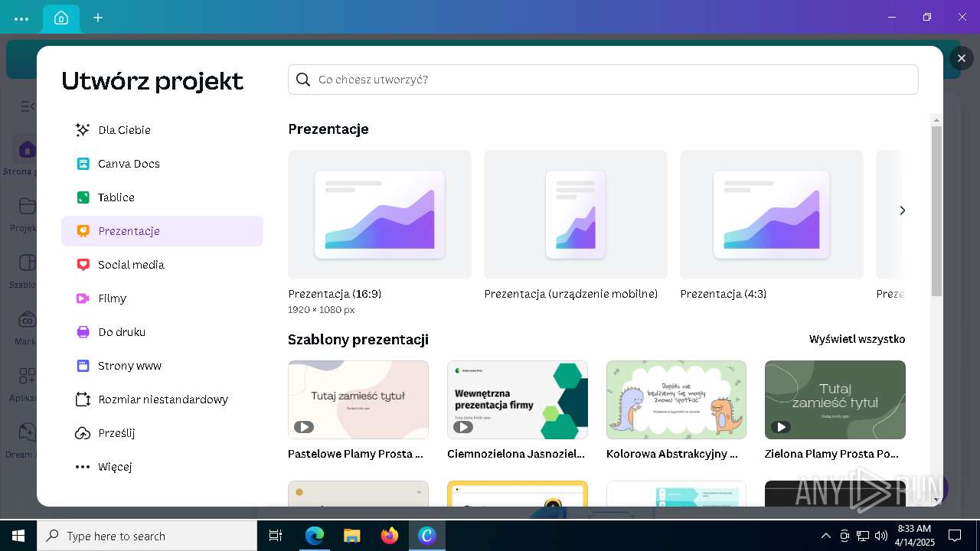Open network settings in tray
980x551 pixels.
(863, 536)
